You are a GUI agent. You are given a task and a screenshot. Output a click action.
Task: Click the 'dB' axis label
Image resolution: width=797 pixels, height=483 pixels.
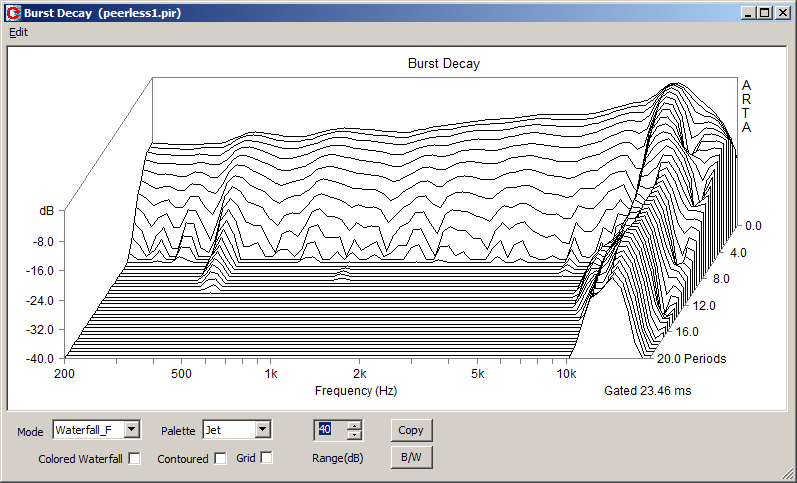[x=46, y=210]
